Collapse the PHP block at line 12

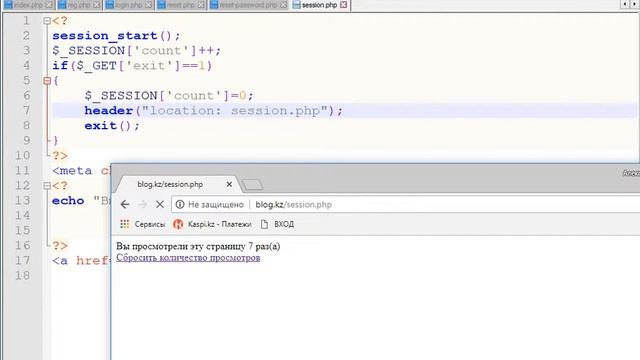pos(47,186)
